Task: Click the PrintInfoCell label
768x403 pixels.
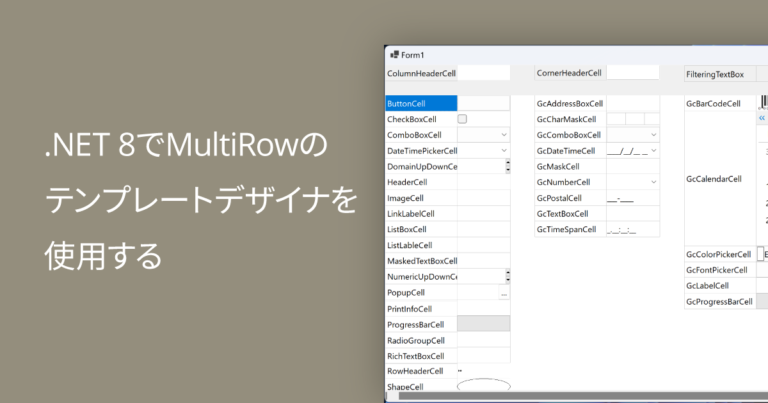Action: coord(409,308)
